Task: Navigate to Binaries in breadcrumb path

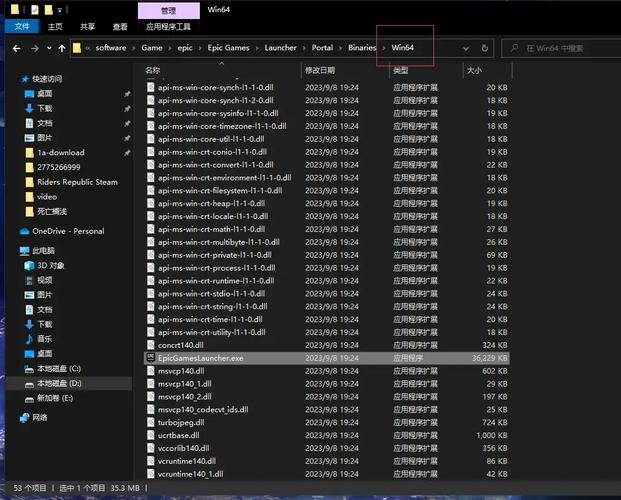Action: 362,48
